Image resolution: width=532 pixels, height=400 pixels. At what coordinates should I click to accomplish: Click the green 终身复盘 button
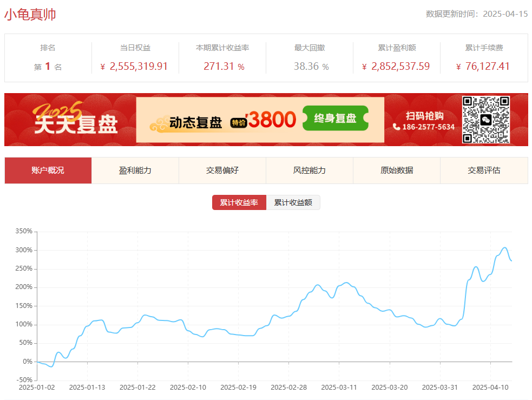point(335,118)
